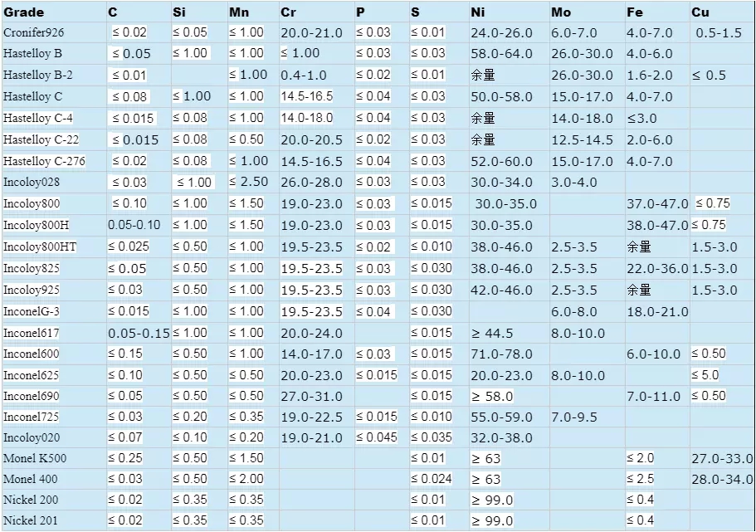Select the Incoloy925 grade name
Screen dimensions: 756x532
click(32, 290)
